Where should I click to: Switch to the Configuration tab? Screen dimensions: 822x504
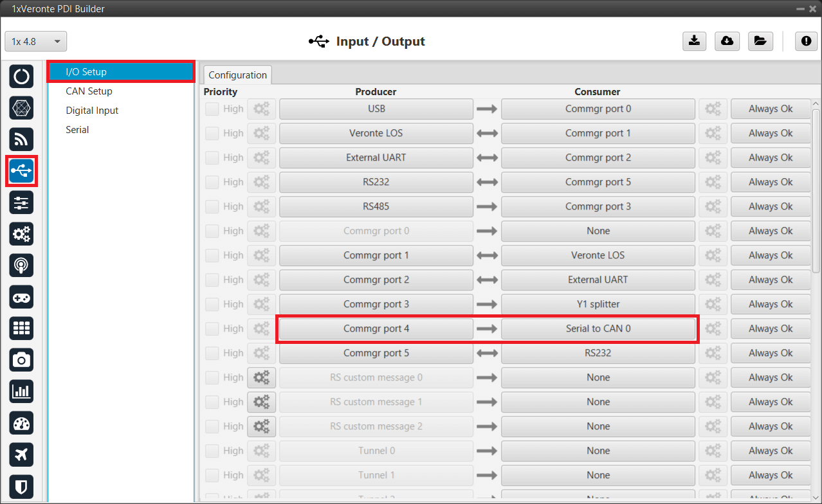(x=237, y=75)
